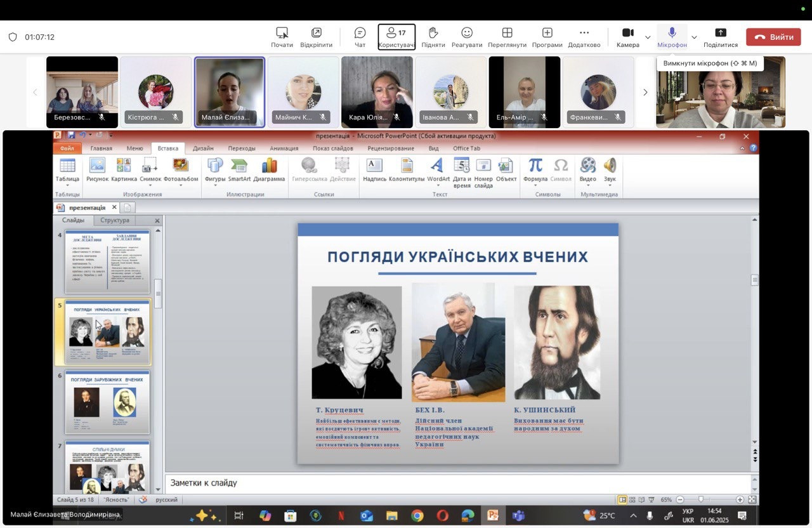Viewport: 812px width, 528px height.
Task: Expand the camera options dropdown arrow
Action: tap(648, 37)
